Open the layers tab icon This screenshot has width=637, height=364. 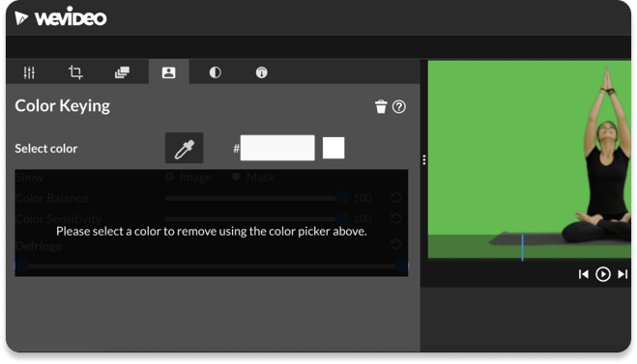(122, 72)
